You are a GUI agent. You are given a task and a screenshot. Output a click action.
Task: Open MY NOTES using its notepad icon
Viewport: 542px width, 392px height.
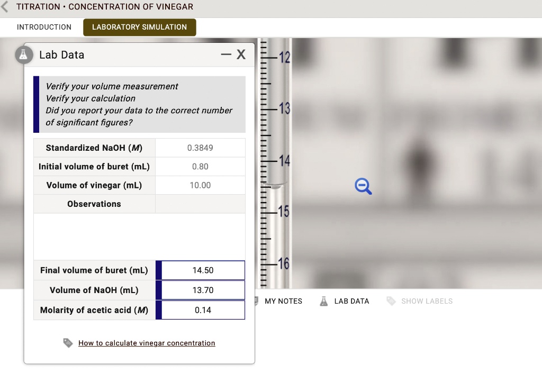click(258, 301)
